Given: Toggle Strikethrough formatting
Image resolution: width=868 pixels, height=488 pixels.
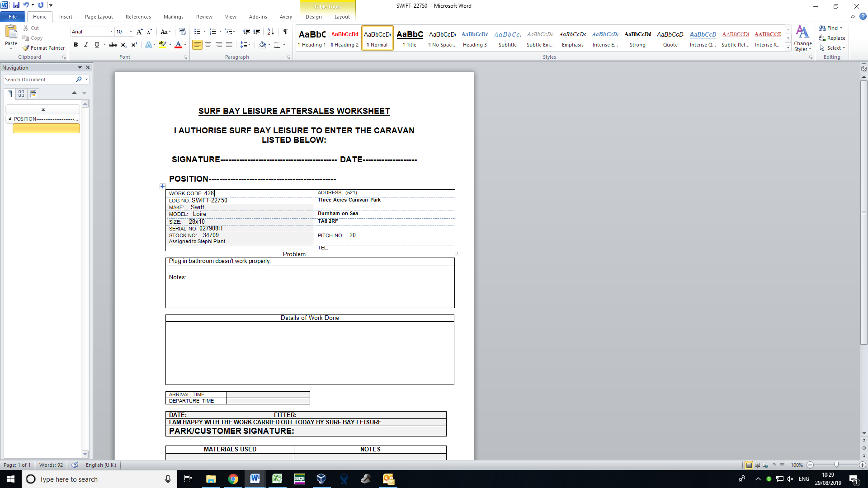Looking at the screenshot, I should pos(113,45).
